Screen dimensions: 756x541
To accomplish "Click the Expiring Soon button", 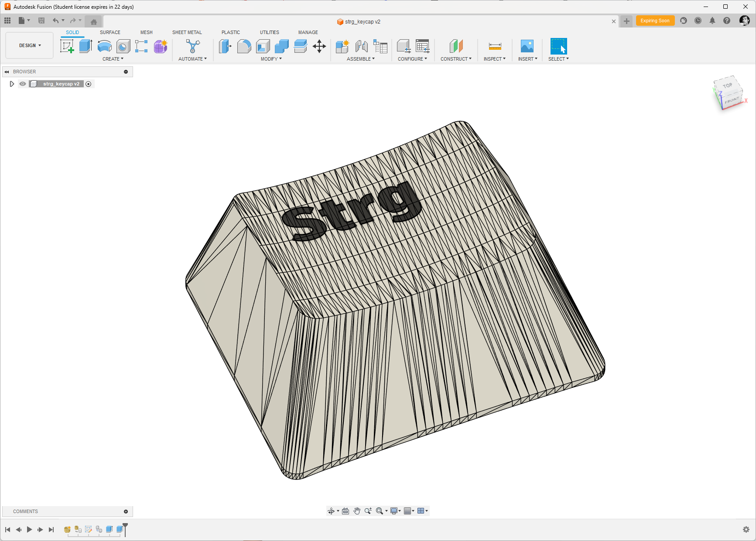I will coord(655,21).
